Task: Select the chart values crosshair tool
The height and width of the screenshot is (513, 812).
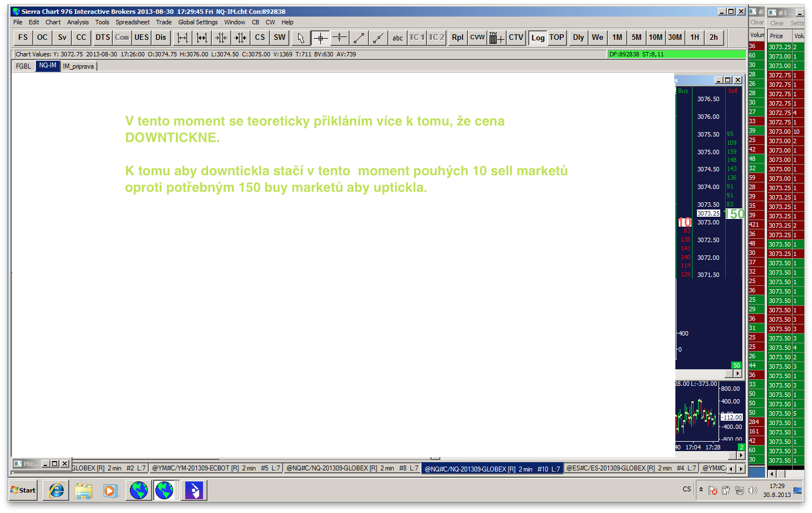Action: 320,38
